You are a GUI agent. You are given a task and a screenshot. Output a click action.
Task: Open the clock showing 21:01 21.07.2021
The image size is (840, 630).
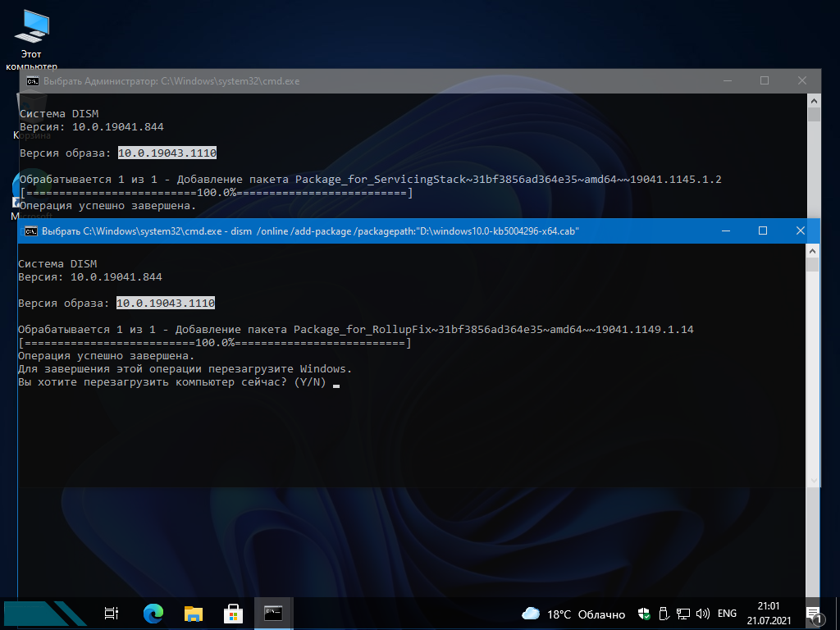click(x=770, y=614)
